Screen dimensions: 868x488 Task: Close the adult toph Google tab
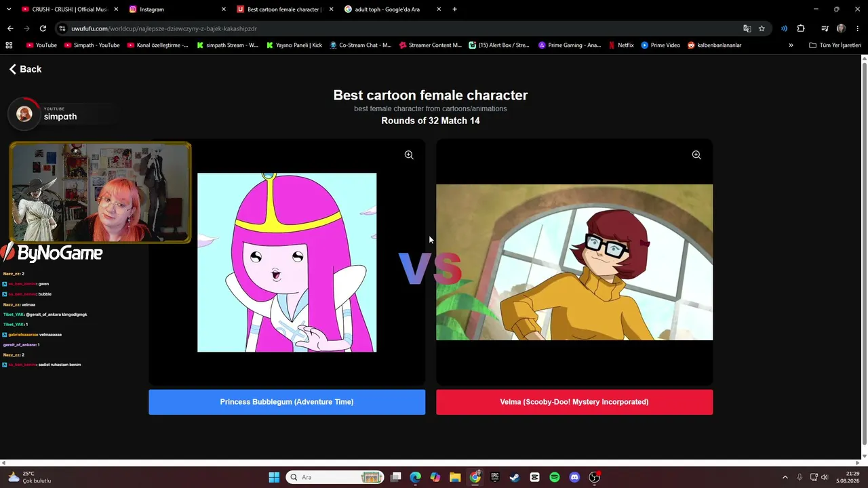click(439, 9)
